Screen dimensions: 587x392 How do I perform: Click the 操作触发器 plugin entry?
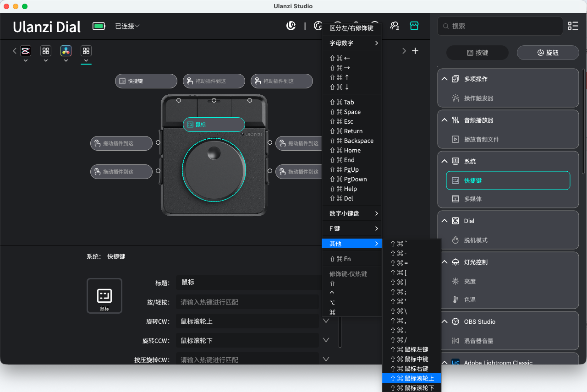pyautogui.click(x=508, y=98)
